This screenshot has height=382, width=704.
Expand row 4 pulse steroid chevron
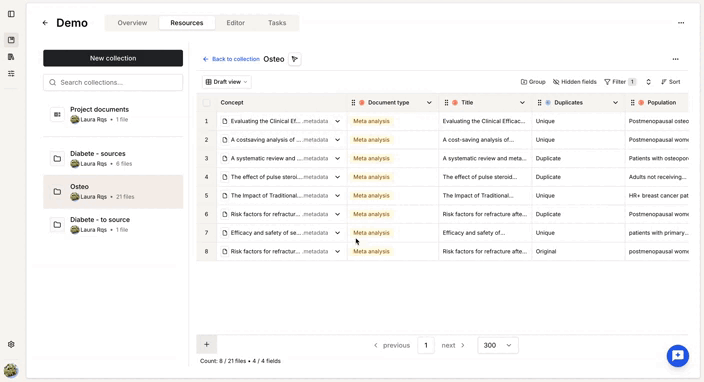click(x=337, y=177)
